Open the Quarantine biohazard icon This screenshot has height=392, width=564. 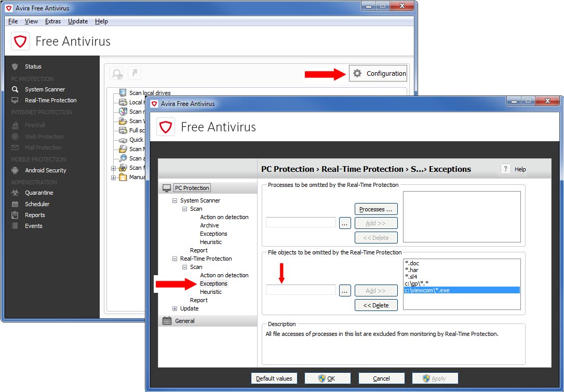[x=15, y=193]
